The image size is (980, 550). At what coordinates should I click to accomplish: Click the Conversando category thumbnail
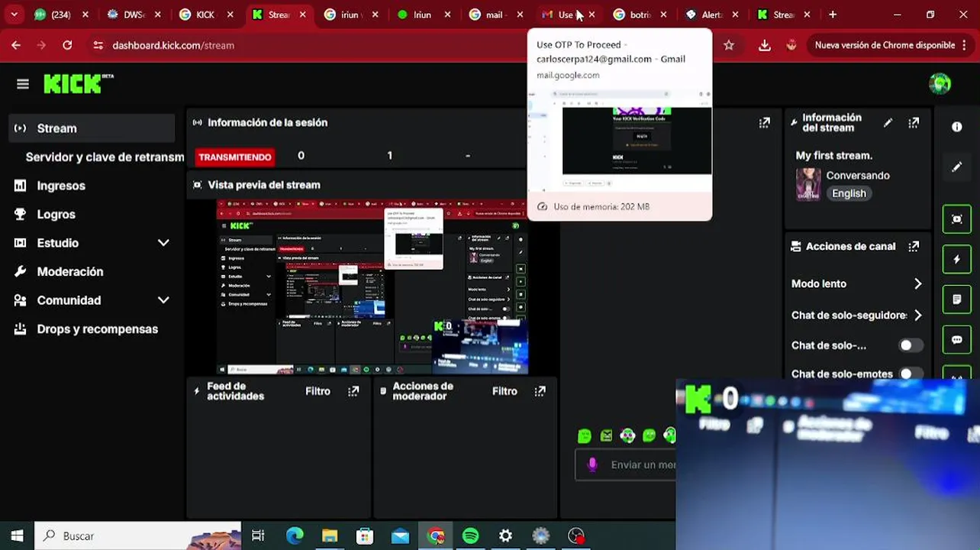pyautogui.click(x=808, y=184)
